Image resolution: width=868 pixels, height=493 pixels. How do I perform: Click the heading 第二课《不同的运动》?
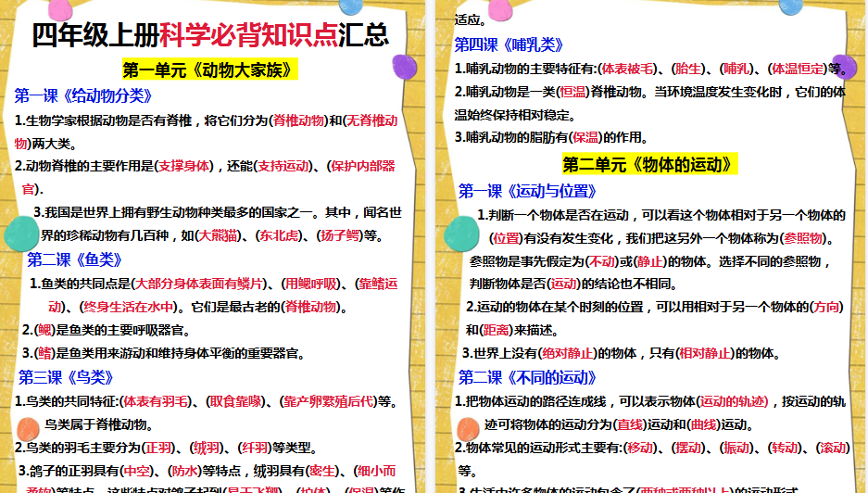coord(527,377)
